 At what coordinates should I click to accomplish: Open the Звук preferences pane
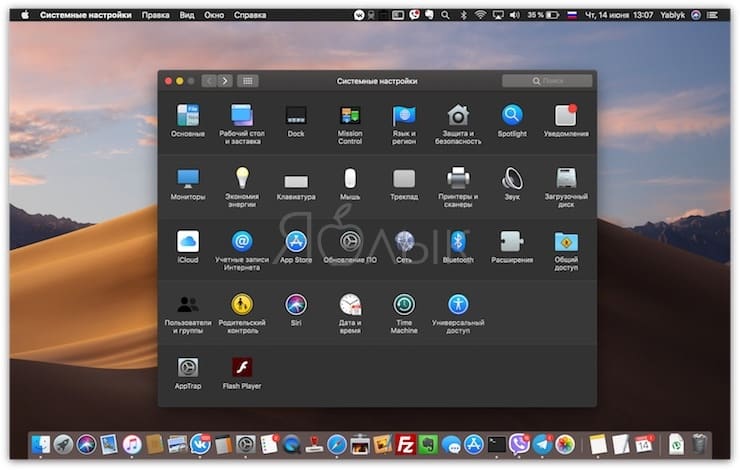click(x=512, y=184)
